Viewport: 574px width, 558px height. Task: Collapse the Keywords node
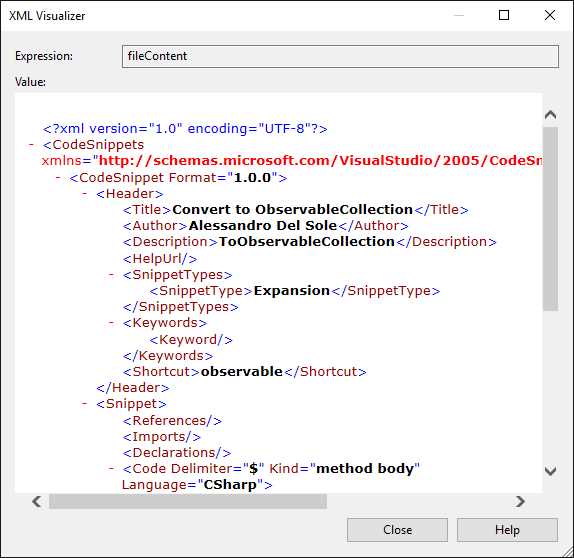click(x=112, y=323)
